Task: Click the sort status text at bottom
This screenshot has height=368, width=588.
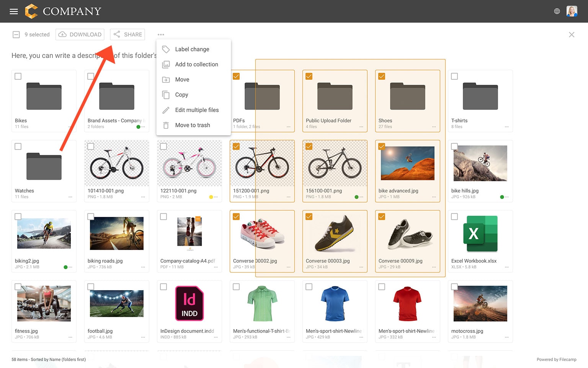Action: (x=49, y=360)
